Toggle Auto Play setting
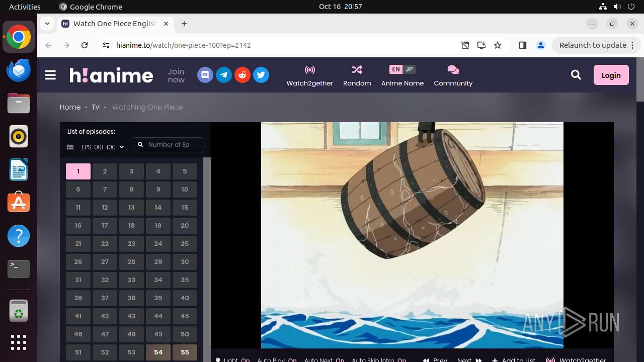Viewport: 644px width, 362px height. pos(277,359)
